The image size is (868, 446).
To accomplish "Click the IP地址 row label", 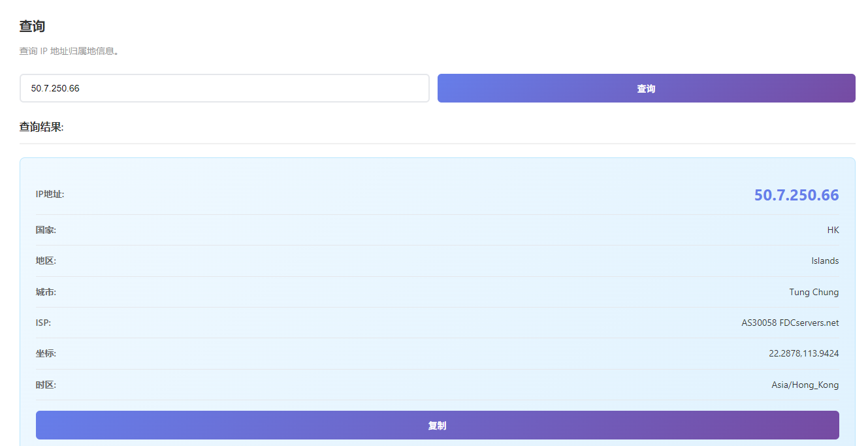I will 50,194.
